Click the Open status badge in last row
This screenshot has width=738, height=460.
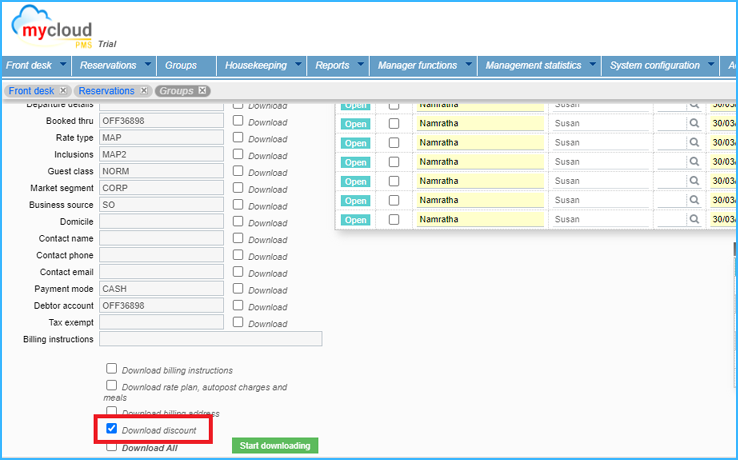356,219
